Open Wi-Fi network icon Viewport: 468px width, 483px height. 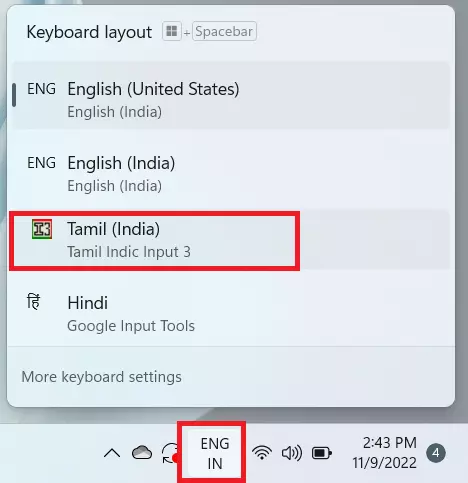click(262, 453)
